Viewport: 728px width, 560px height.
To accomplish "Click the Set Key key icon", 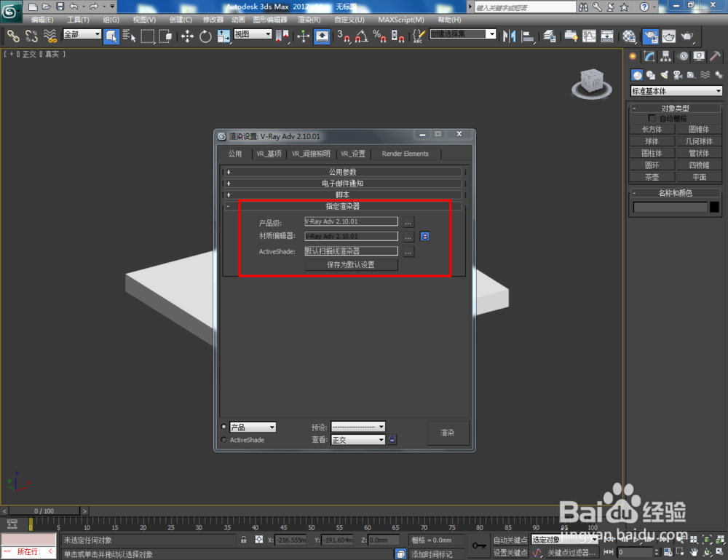I will pos(479,545).
